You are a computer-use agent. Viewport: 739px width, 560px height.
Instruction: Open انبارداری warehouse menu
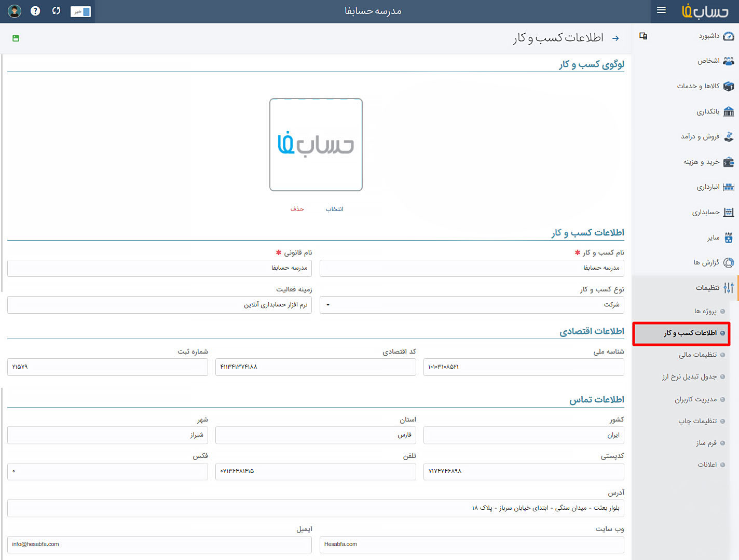pyautogui.click(x=715, y=187)
